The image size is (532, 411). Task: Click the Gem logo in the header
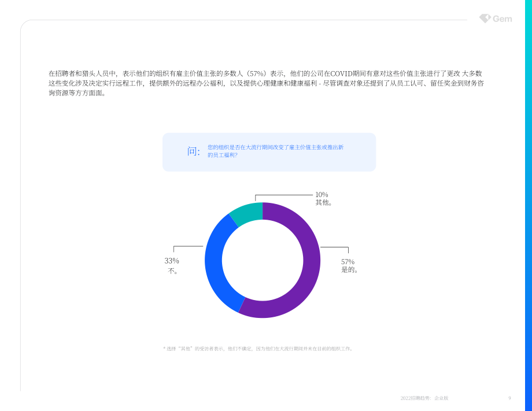tap(496, 18)
